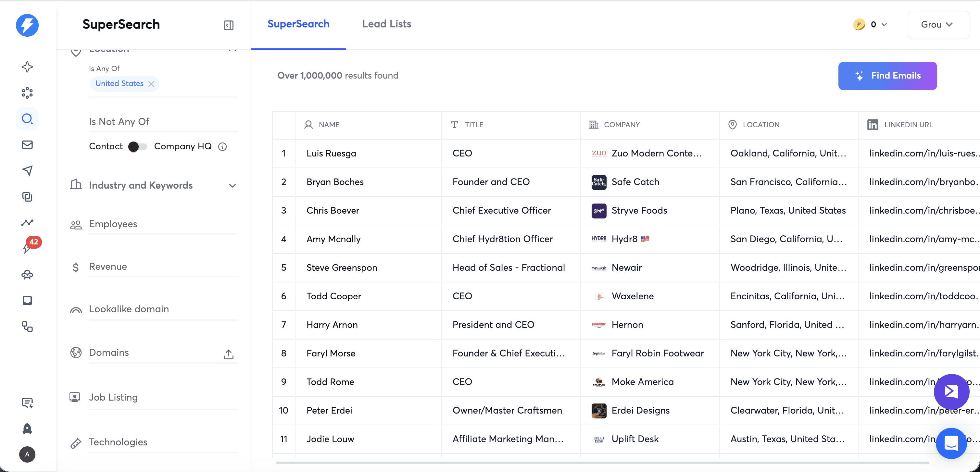Remove the United States location chip
Image resolution: width=980 pixels, height=472 pixels.
[x=151, y=84]
